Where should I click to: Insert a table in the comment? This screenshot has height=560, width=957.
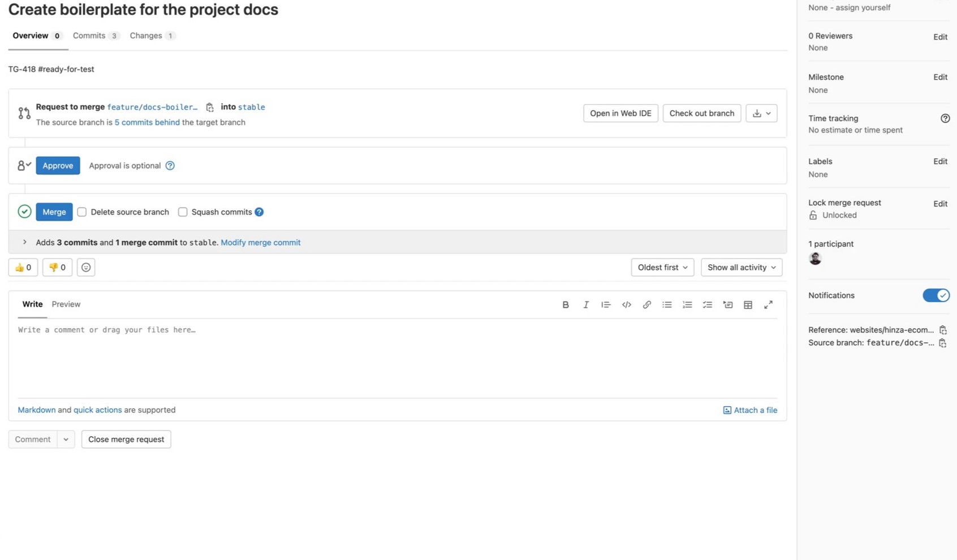pos(748,305)
